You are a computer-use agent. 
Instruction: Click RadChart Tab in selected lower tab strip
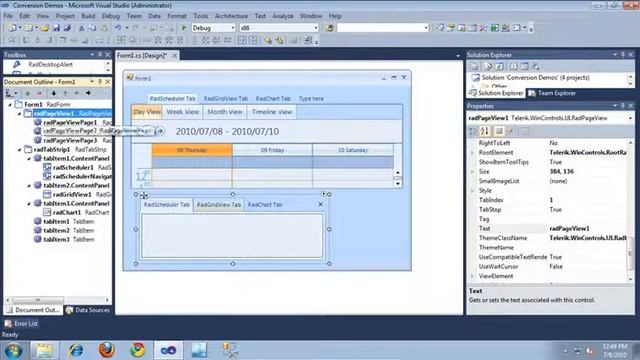(x=265, y=204)
